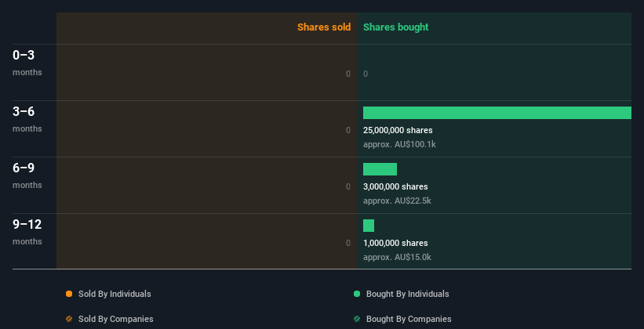
Task: Click the shares sold 0 in 6–9 months
Action: point(348,186)
